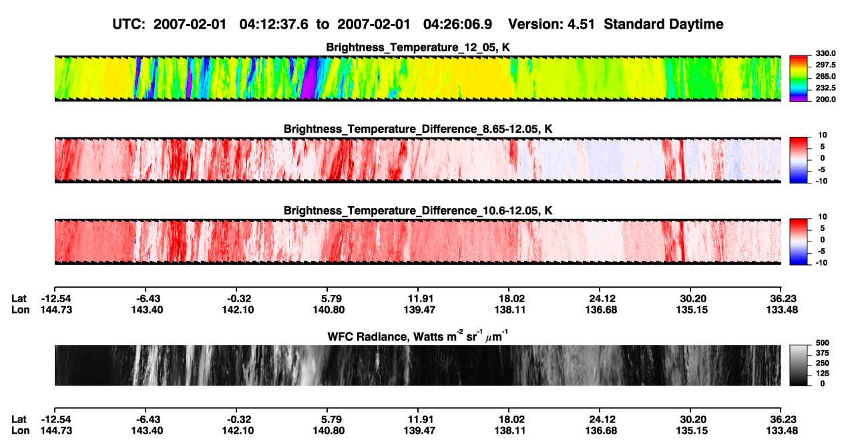
Task: Click the 10.6-12.05 difference image strip
Action: click(x=417, y=241)
